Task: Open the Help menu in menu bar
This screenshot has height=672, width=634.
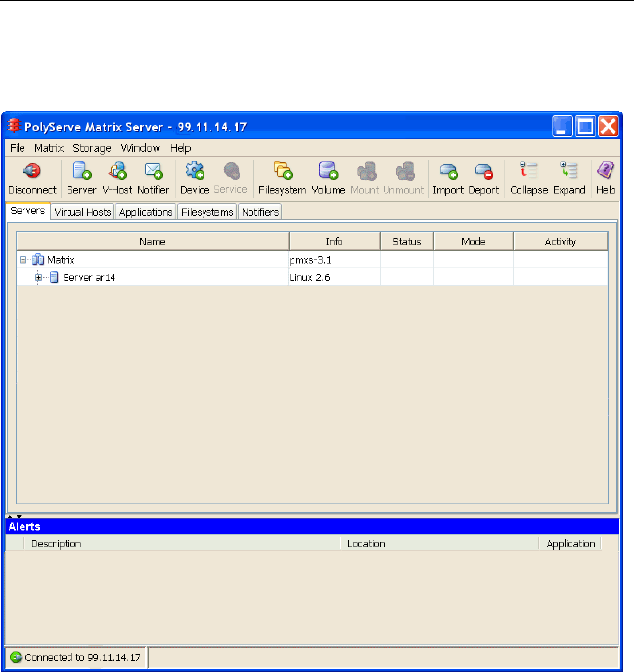Action: [180, 148]
